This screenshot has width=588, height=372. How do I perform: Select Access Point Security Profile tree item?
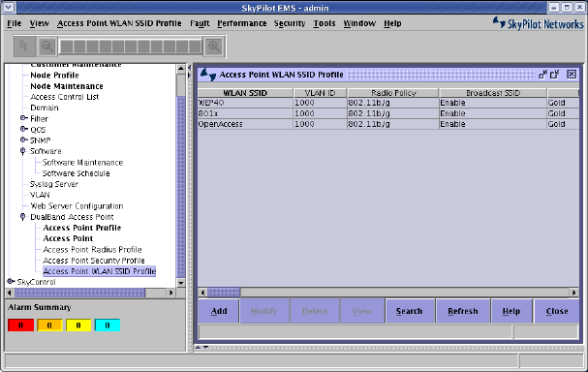tap(94, 261)
